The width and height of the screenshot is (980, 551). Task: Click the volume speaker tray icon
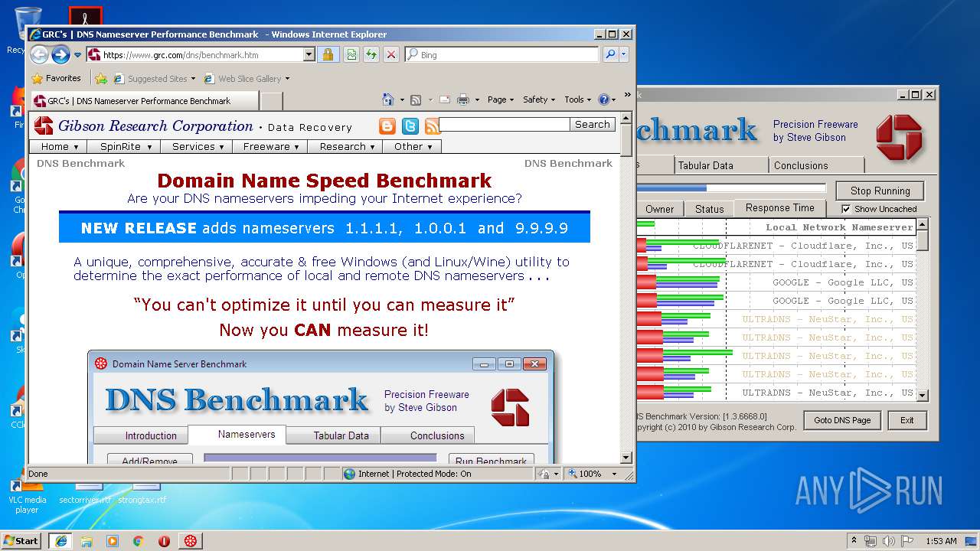(x=887, y=540)
